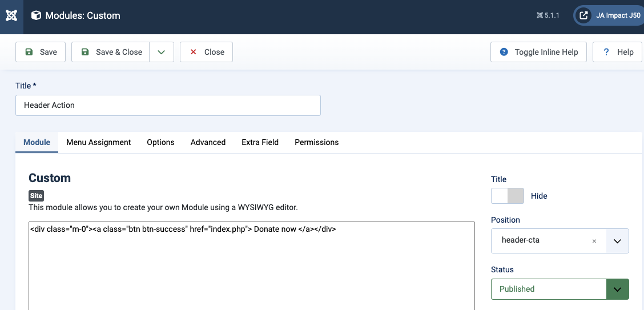Click inside the custom HTML editor area
Screen dimensions: 644x310
251,268
